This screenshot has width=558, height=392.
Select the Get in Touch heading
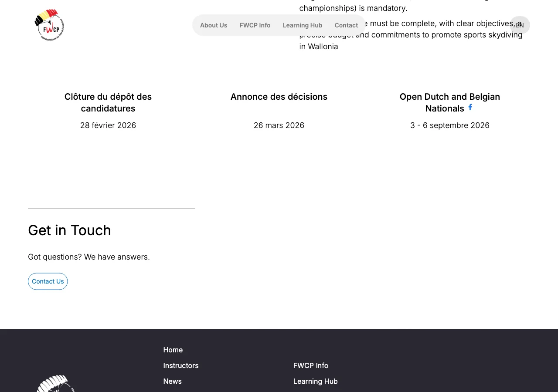(70, 230)
